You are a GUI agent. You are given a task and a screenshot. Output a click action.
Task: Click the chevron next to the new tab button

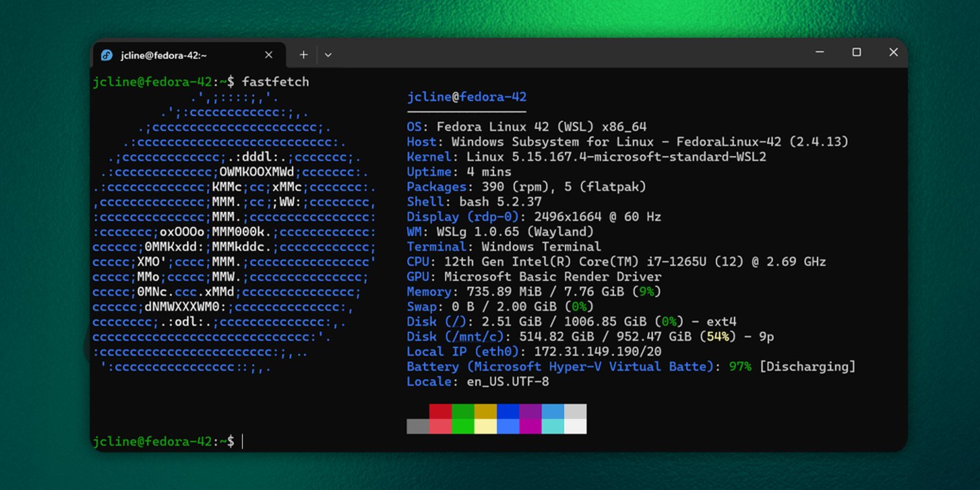328,55
